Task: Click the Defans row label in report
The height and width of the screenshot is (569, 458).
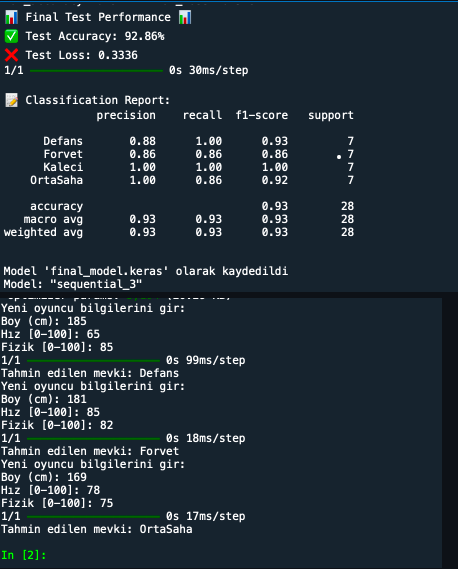Action: (x=63, y=141)
